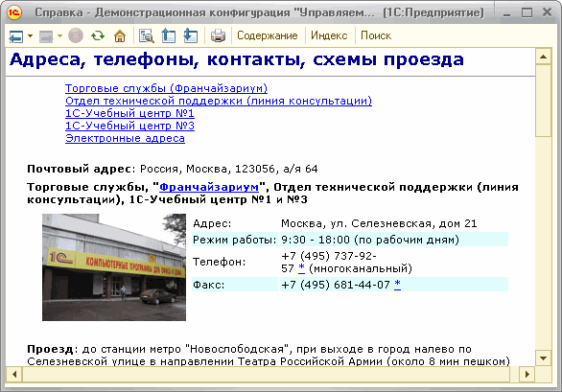Click the previous topic arrow icon
The height and width of the screenshot is (392, 562).
[x=169, y=35]
